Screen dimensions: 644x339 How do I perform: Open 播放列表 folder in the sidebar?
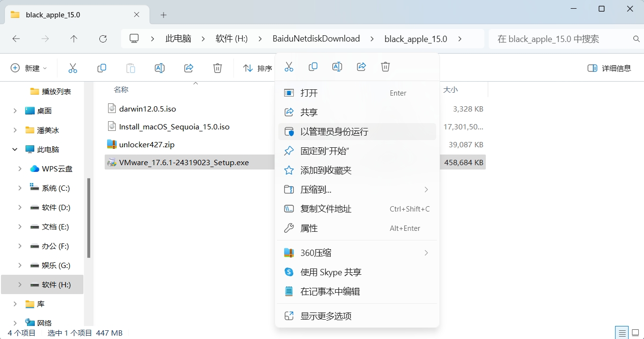(x=50, y=91)
